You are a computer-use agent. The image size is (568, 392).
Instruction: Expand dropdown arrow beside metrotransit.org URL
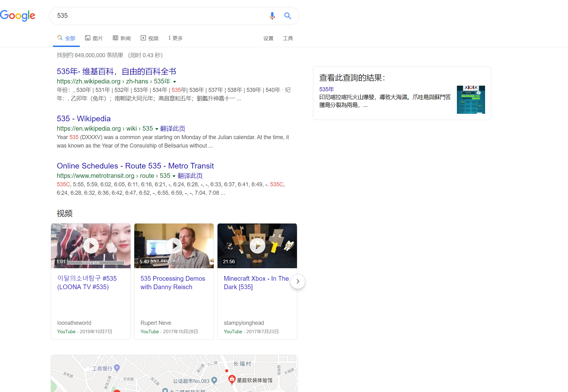(174, 176)
